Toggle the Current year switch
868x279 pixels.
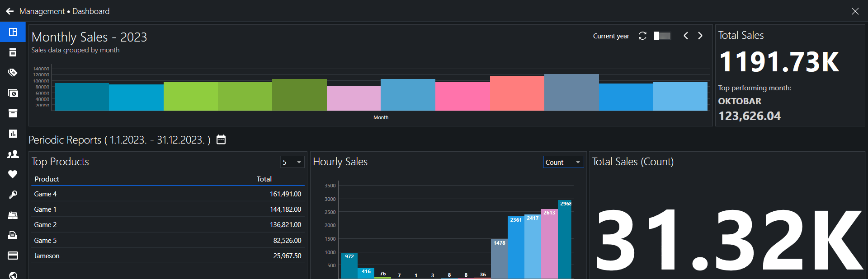(x=662, y=36)
